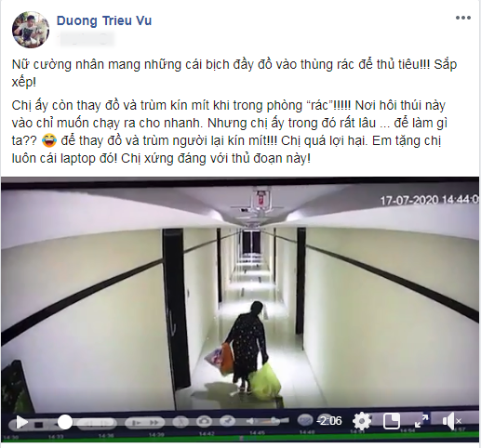
Task: Open video settings gear
Action: pos(362,421)
